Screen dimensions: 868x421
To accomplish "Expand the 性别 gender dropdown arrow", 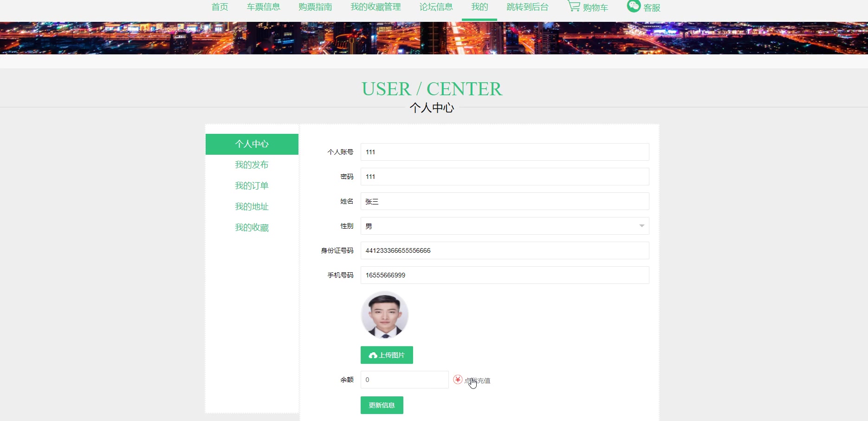I will tap(642, 226).
